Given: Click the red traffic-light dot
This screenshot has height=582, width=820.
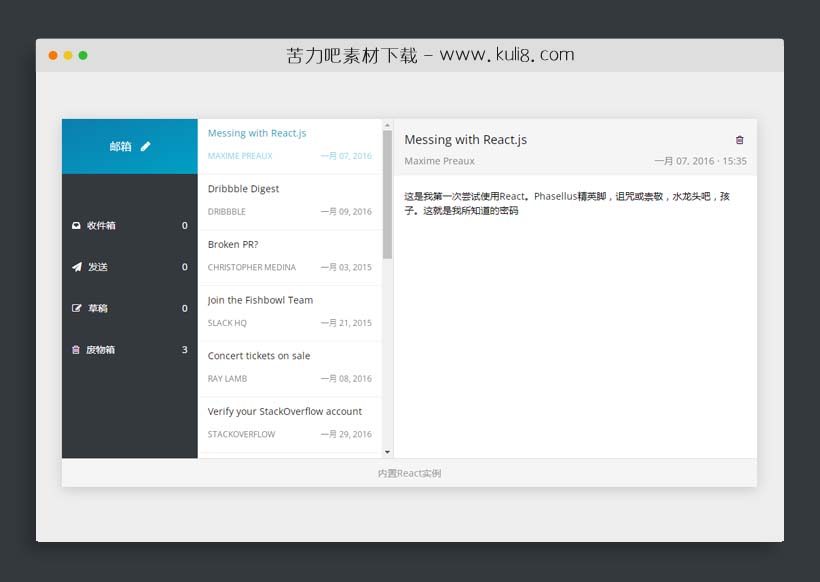Looking at the screenshot, I should 52,55.
